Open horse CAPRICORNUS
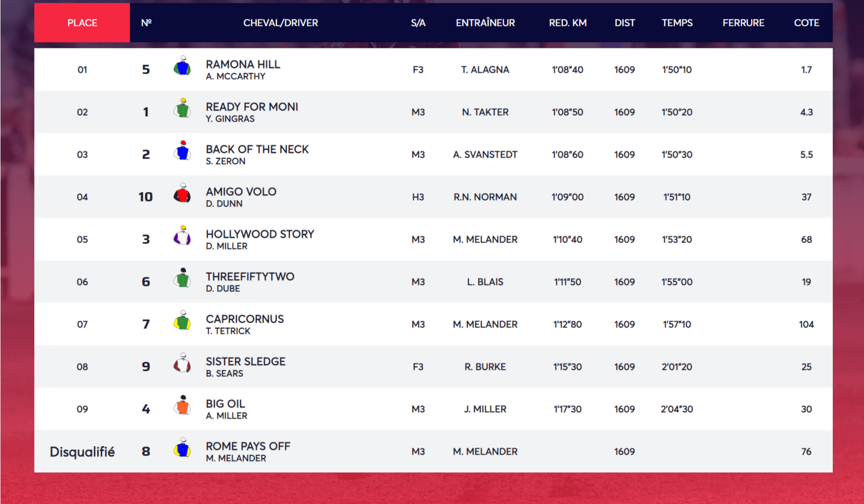Image resolution: width=864 pixels, height=504 pixels. (245, 319)
